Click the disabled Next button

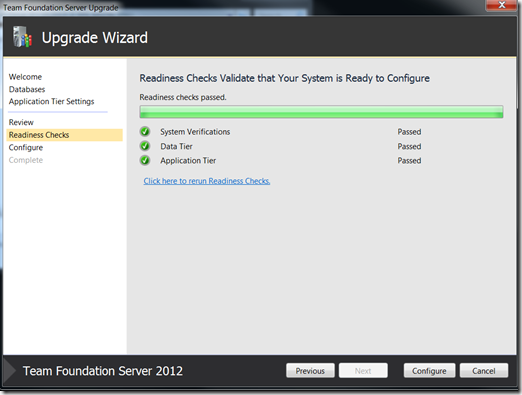click(363, 371)
